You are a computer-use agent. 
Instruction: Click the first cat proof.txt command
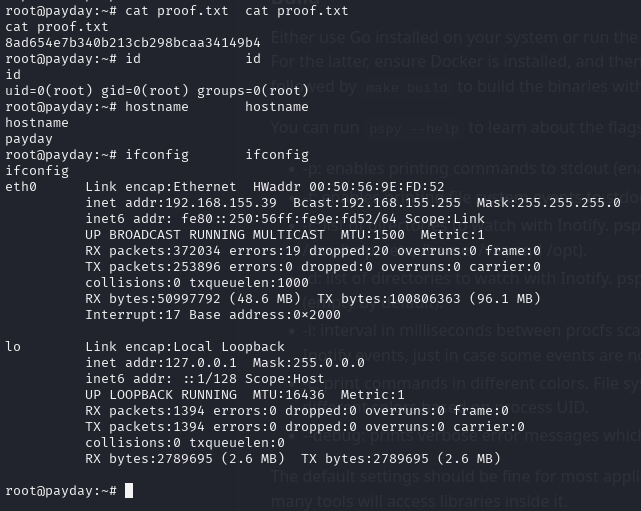177,11
